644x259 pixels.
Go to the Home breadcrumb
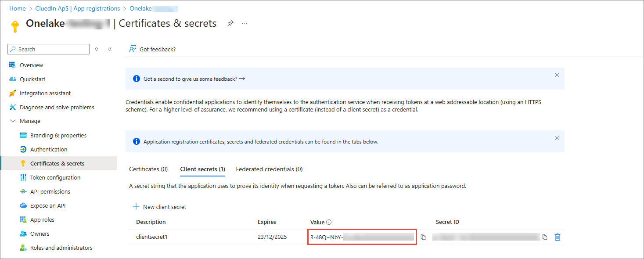(18, 8)
